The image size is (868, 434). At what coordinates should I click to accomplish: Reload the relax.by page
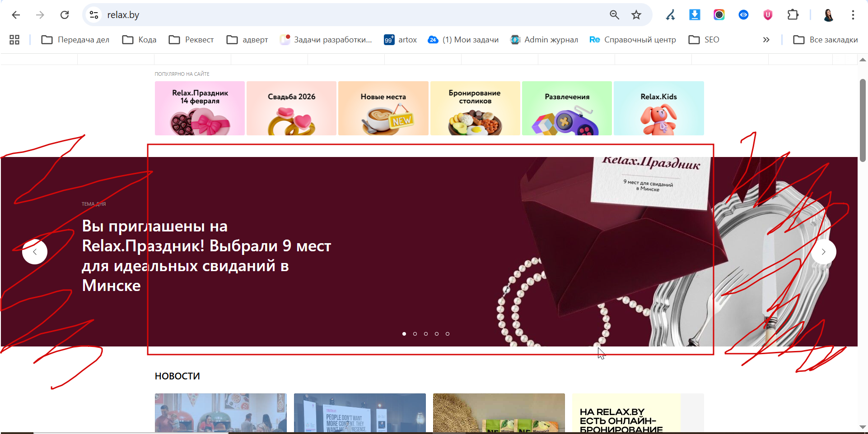(x=65, y=15)
